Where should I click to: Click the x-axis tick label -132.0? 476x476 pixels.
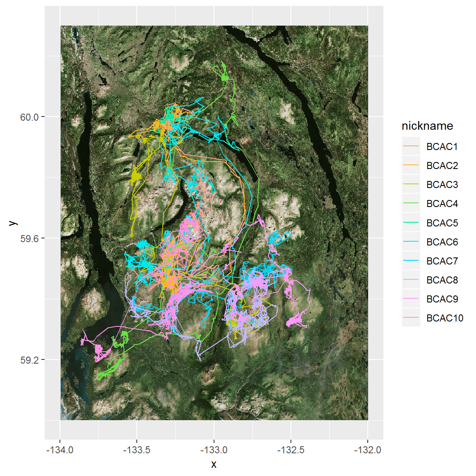(x=368, y=450)
